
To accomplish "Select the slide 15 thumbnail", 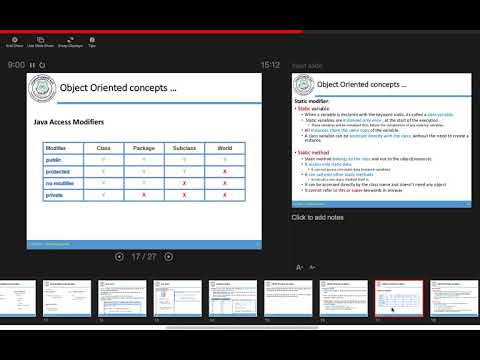I will [288, 298].
